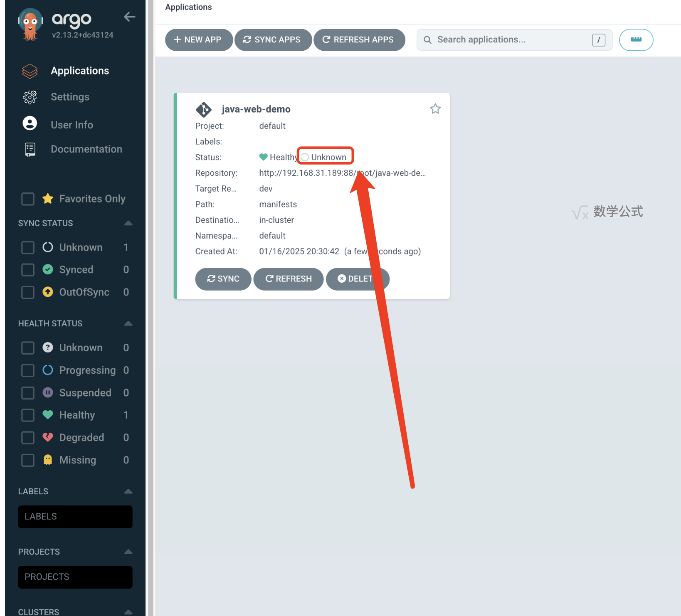Check the health Unknown filter checkbox
681x616 pixels.
28,347
